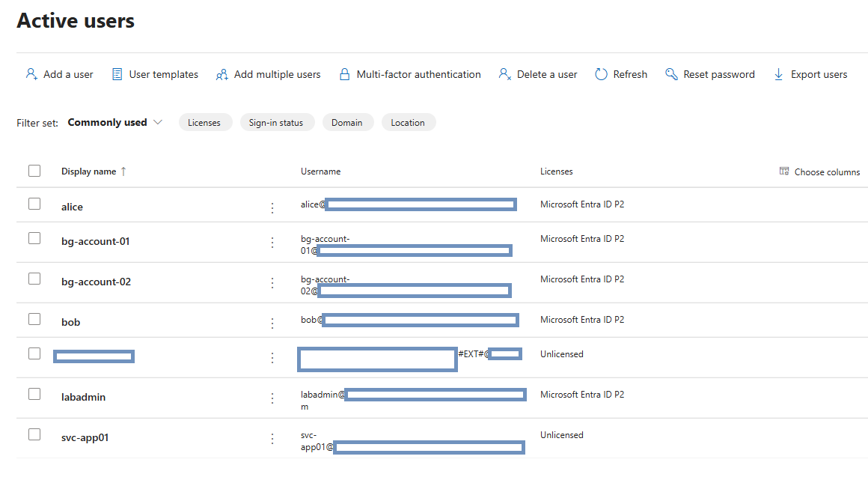Click the Add multiple users icon
Image resolution: width=868 pixels, height=498 pixels.
point(222,74)
